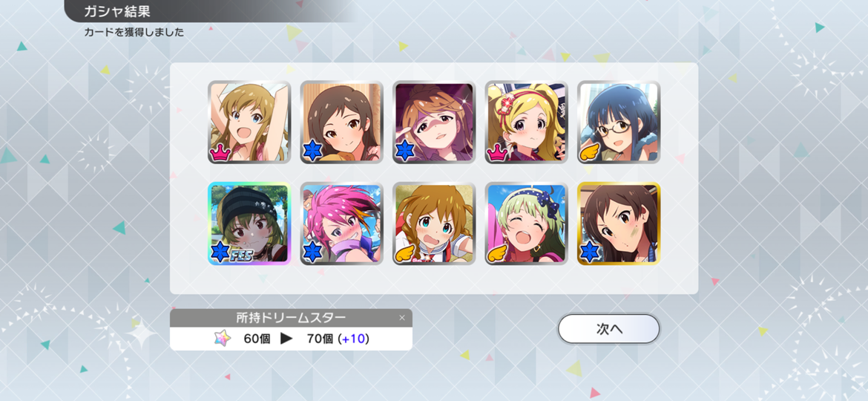Click the 次へ next button

click(609, 329)
